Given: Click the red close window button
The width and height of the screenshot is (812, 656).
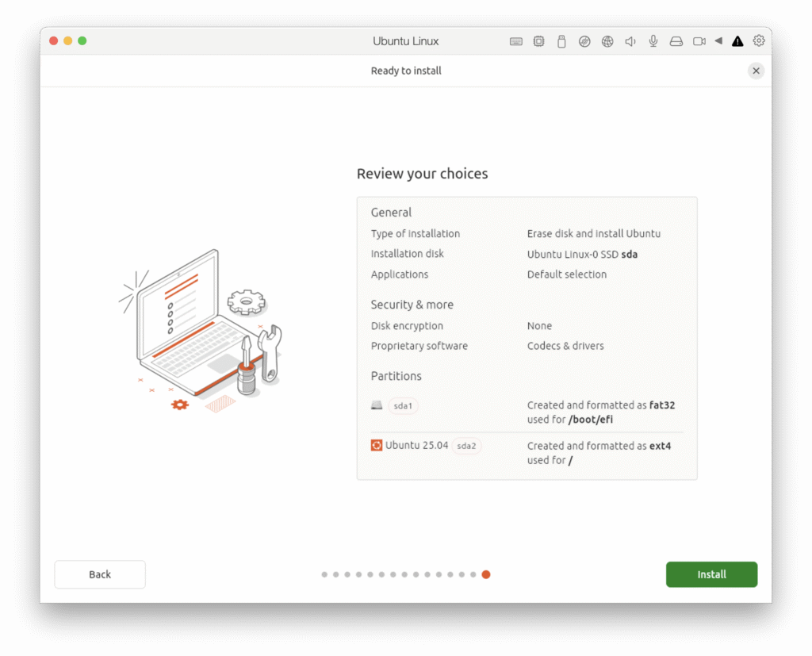Looking at the screenshot, I should coord(53,41).
